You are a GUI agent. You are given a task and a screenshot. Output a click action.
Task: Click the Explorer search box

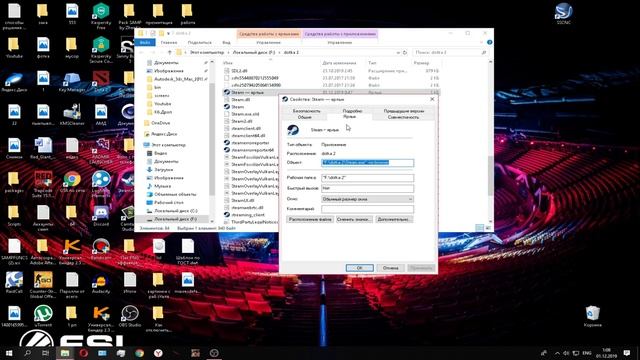click(450, 53)
